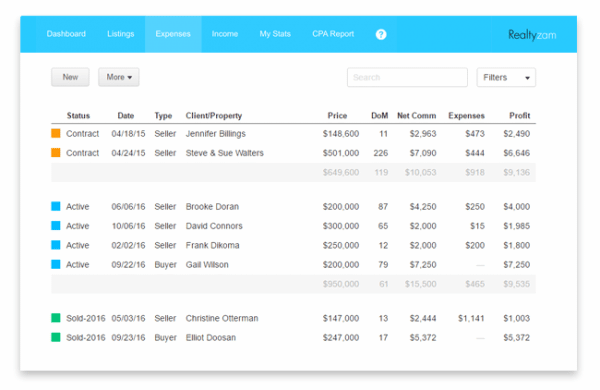Image resolution: width=600 pixels, height=390 pixels.
Task: Open the CPA Report tab
Action: [333, 34]
